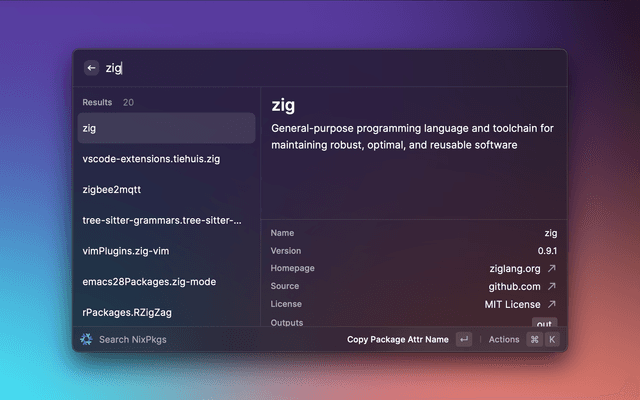The width and height of the screenshot is (640, 400).
Task: Select the vimPlugins.zig-vim result
Action: [x=166, y=251]
